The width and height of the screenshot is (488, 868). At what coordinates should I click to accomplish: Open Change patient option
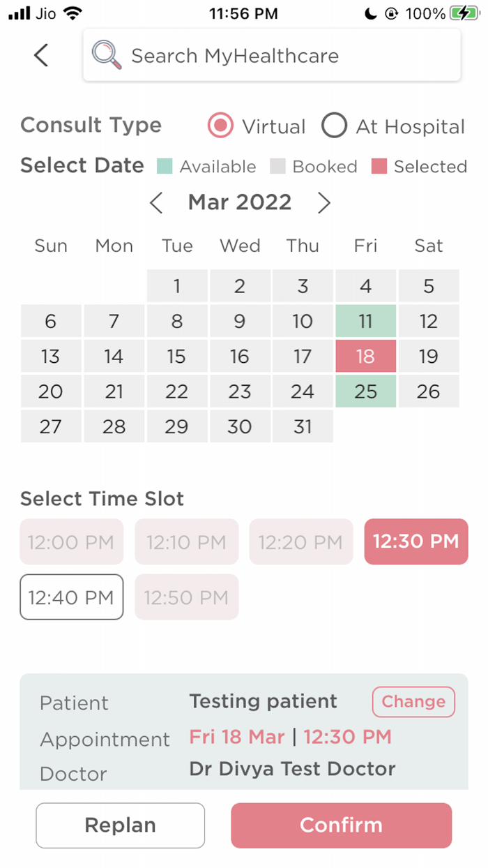(x=413, y=702)
